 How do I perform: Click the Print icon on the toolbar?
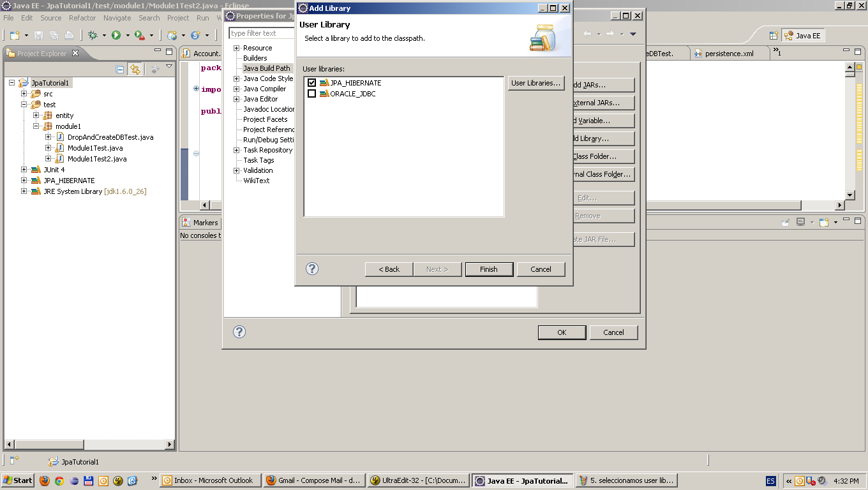coord(69,35)
